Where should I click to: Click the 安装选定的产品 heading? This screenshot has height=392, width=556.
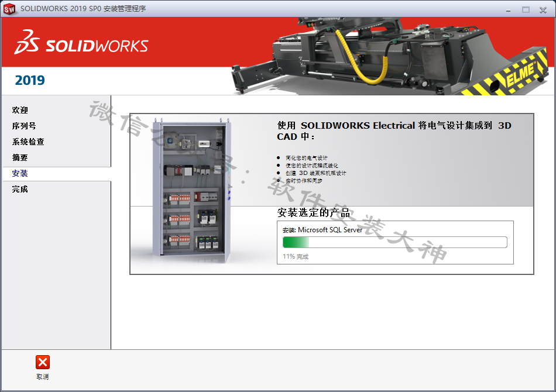point(314,212)
